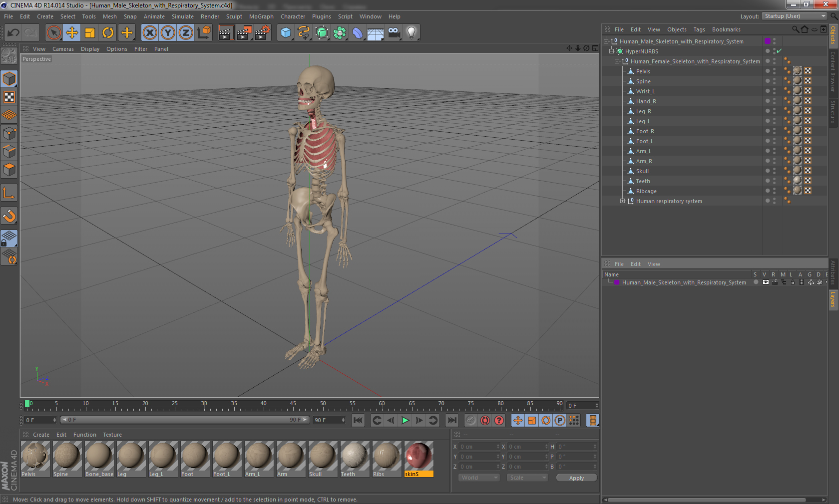Click frame 45 on the timeline ruler
839x504 pixels.
tap(293, 404)
